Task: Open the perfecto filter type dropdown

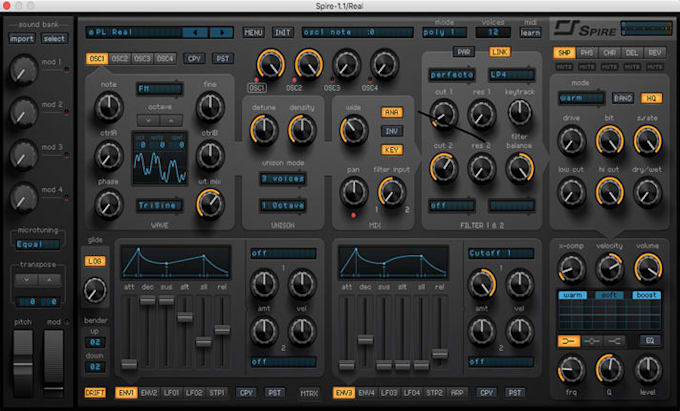Action: 452,75
